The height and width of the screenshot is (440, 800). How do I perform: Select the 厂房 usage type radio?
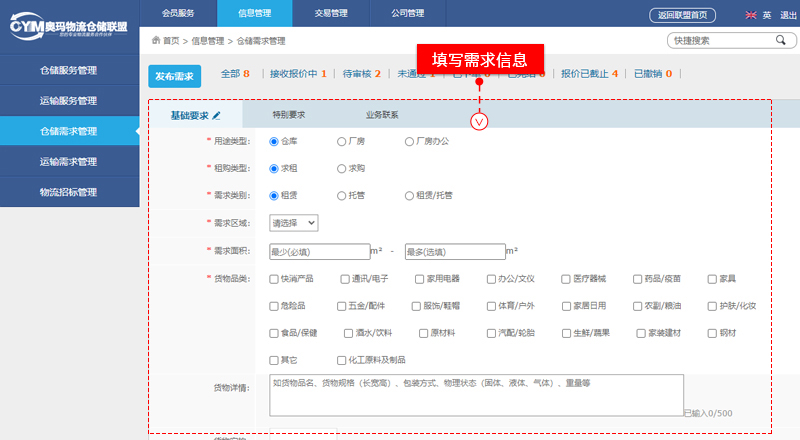coord(342,142)
